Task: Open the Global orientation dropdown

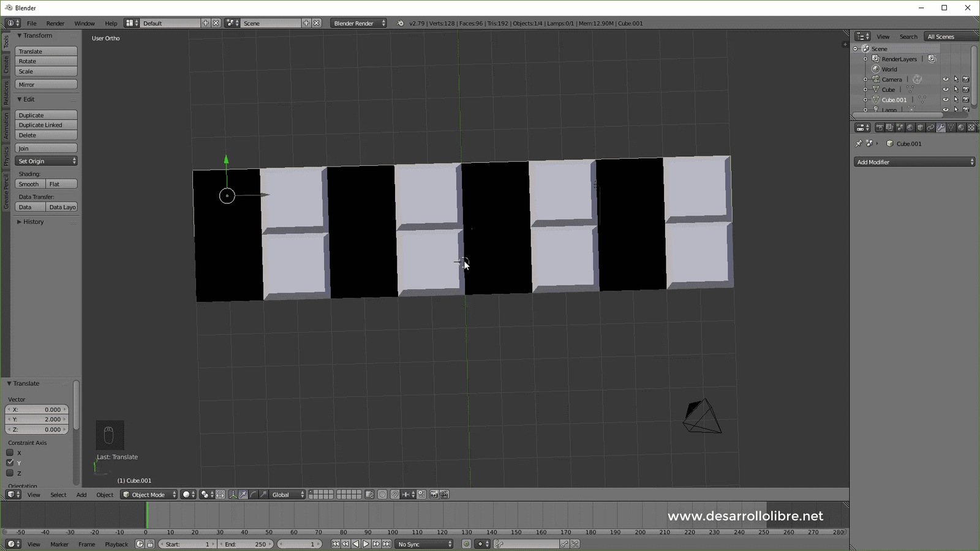Action: (287, 495)
